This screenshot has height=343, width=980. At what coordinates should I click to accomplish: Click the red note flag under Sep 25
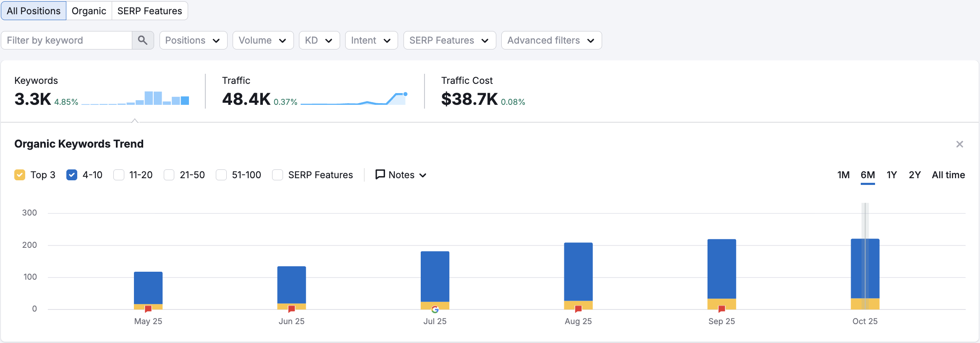point(722,309)
